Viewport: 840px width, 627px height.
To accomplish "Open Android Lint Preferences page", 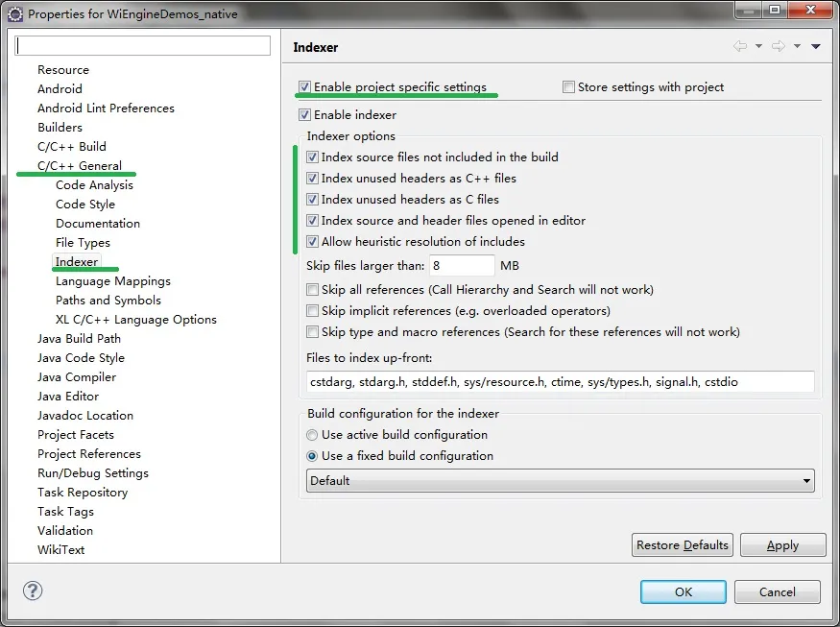I will pos(106,109).
